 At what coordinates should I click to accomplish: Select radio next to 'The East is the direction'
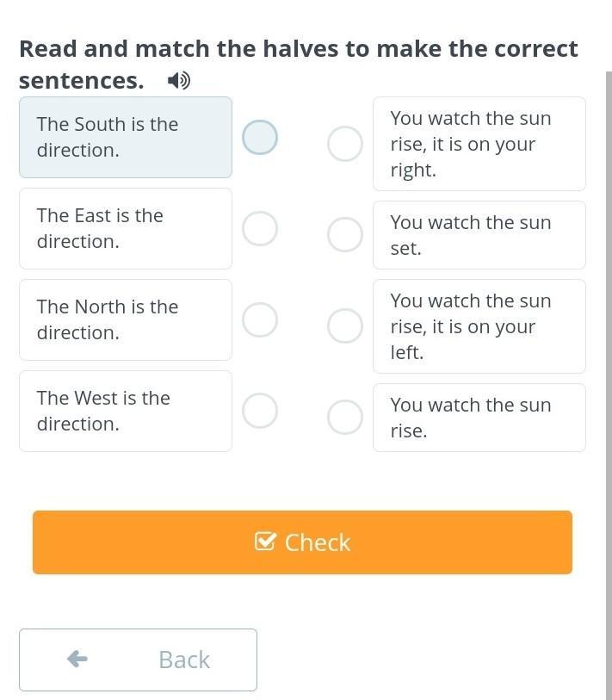(260, 228)
